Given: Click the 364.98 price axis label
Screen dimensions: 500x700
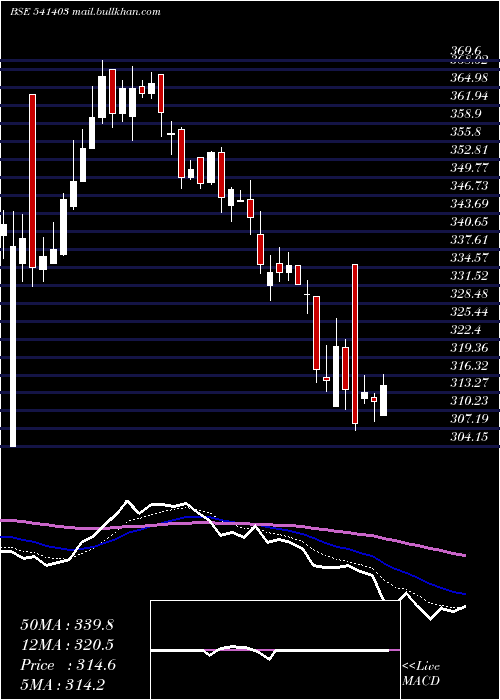Looking at the screenshot, I should click(x=469, y=79).
